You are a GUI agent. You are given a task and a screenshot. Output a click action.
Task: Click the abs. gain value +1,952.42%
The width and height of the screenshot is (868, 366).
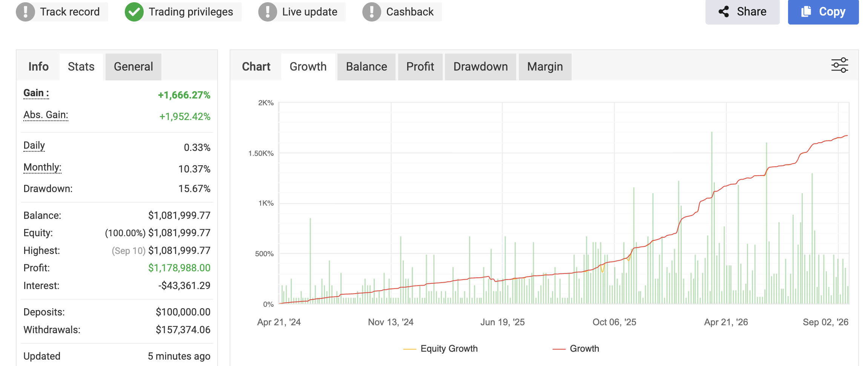pyautogui.click(x=185, y=117)
